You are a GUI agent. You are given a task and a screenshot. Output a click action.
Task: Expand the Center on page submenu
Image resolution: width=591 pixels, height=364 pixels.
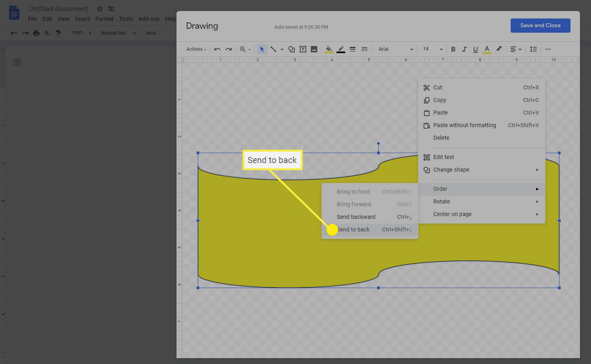[x=481, y=214]
